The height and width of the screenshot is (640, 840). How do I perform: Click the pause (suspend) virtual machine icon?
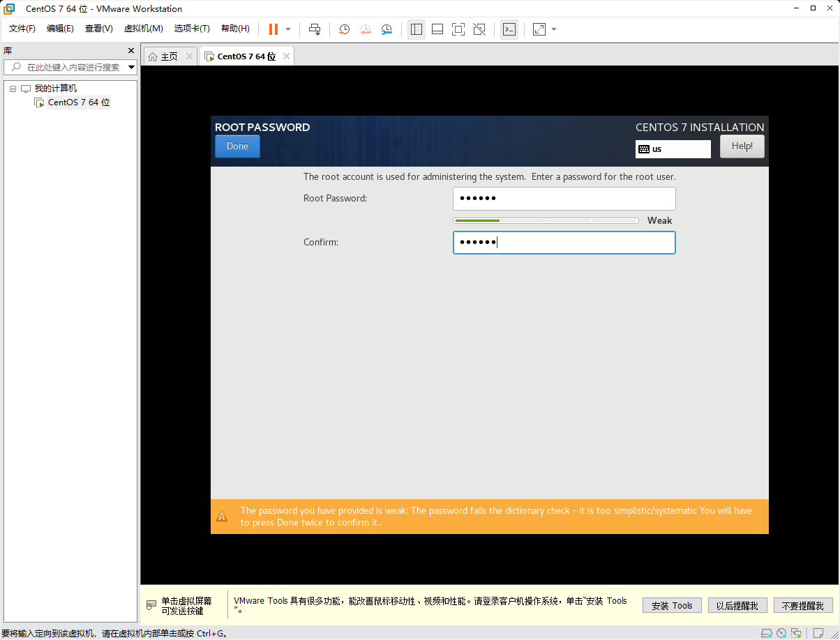[273, 29]
